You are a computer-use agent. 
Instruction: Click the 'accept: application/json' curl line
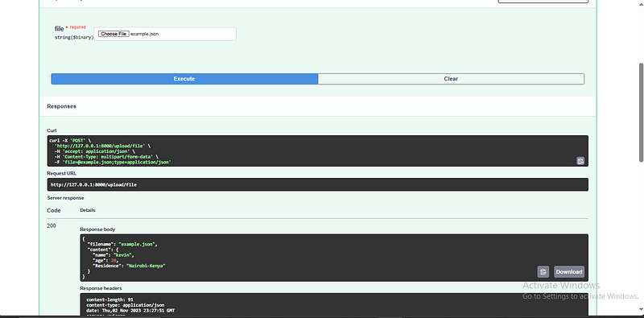click(x=94, y=151)
